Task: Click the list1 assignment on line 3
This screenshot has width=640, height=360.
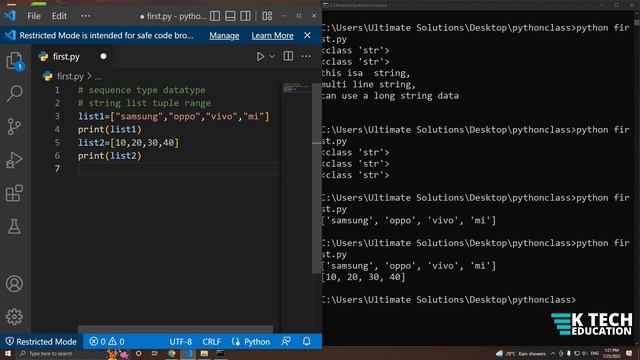Action: point(174,116)
